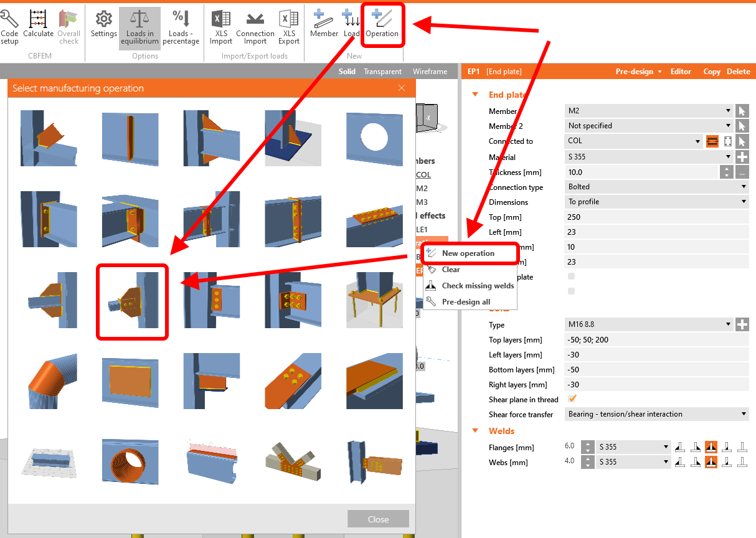Click the Thickness value stepper arrows
The image size is (756, 538).
[726, 172]
